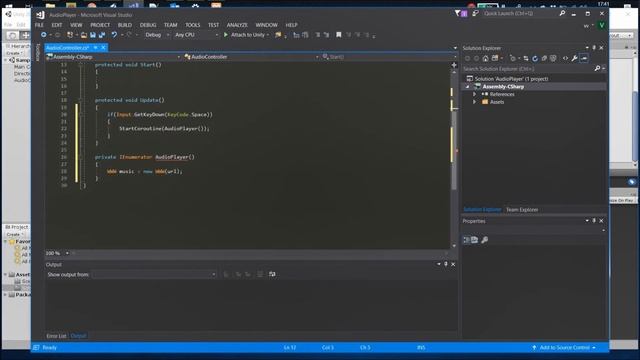This screenshot has width=640, height=360.
Task: Open the DEBUG menu
Action: 148,25
